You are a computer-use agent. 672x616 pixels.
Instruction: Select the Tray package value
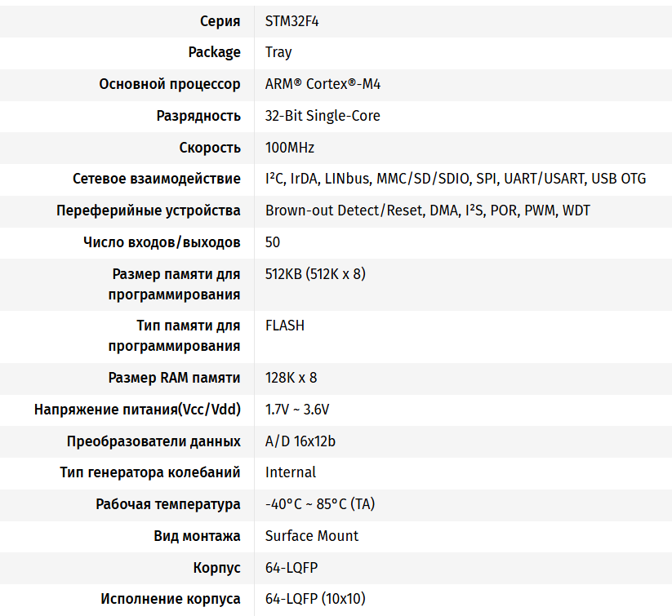point(278,52)
